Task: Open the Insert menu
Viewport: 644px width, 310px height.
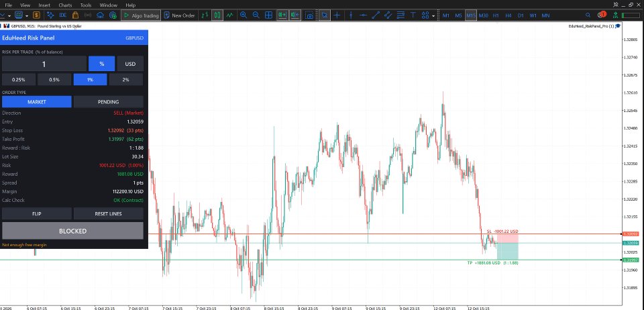Action: [x=44, y=5]
